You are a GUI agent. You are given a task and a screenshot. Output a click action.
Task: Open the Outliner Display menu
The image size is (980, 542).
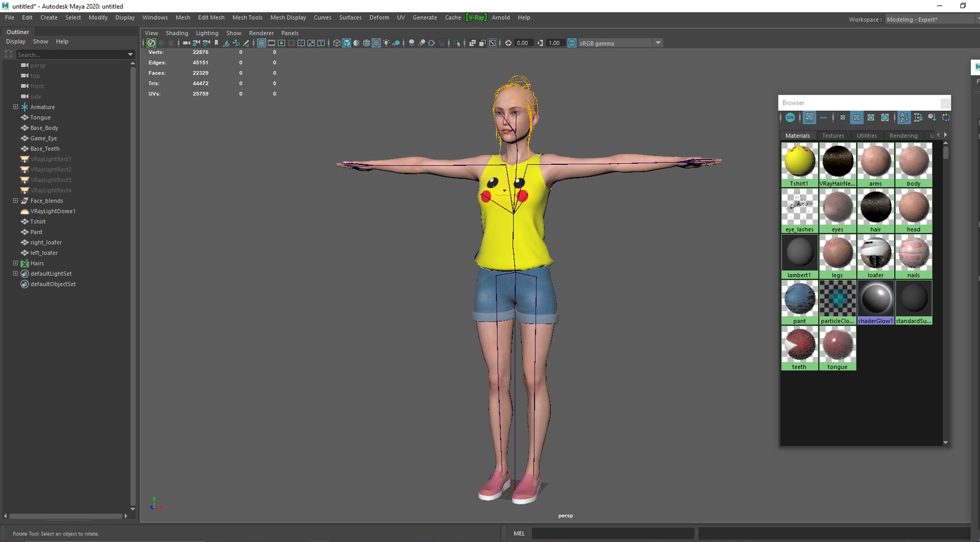[x=15, y=41]
